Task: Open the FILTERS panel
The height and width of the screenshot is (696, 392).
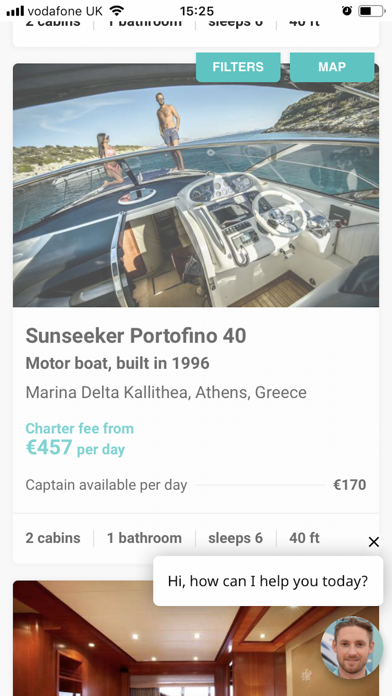Action: tap(238, 67)
